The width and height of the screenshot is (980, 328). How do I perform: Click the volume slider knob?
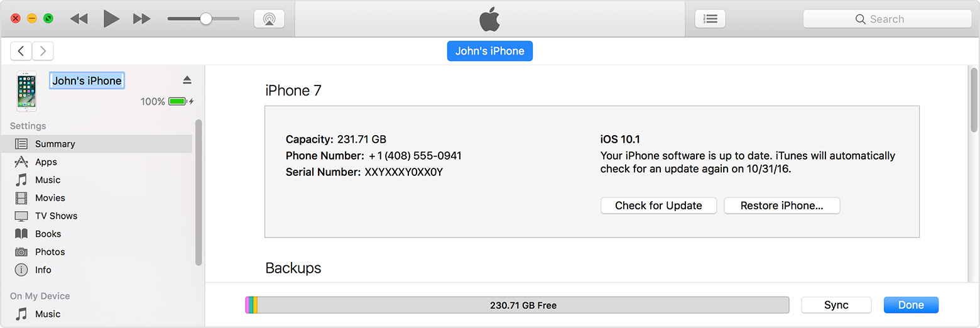(x=205, y=19)
